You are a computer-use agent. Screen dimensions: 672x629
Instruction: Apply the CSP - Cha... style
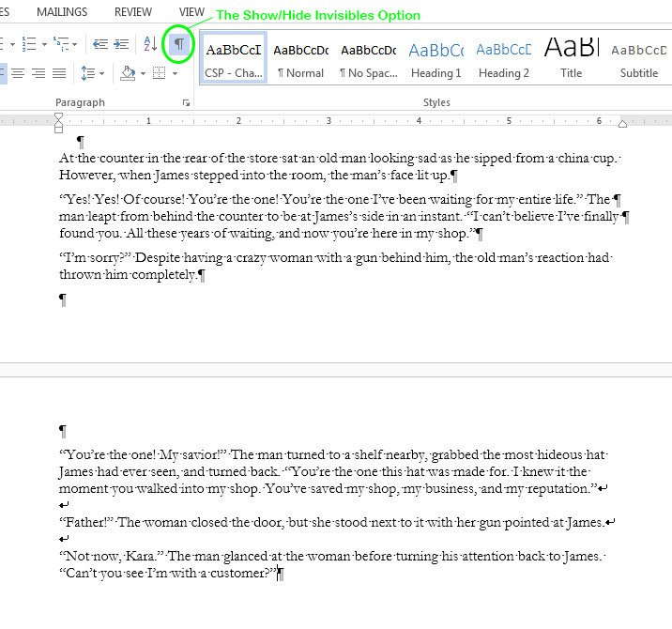(234, 57)
